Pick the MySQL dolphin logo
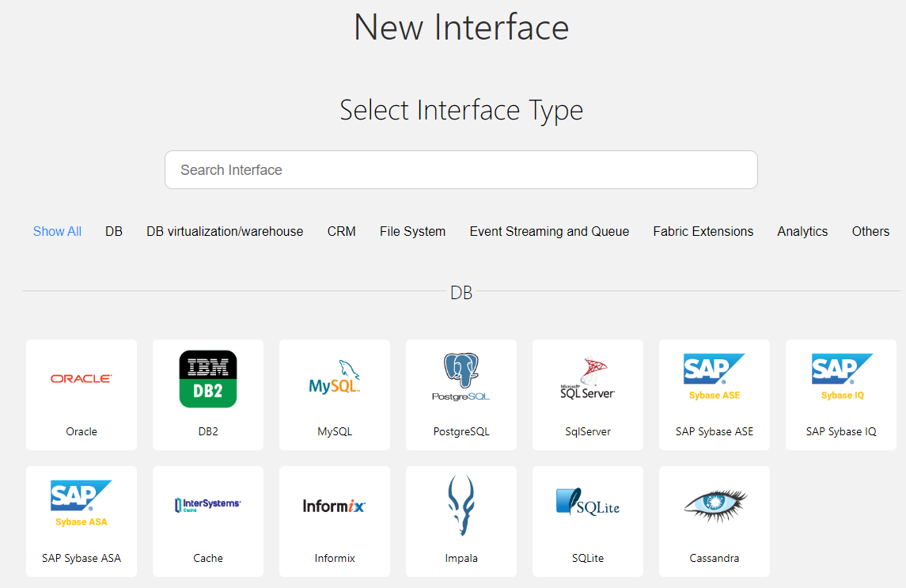 coord(335,379)
